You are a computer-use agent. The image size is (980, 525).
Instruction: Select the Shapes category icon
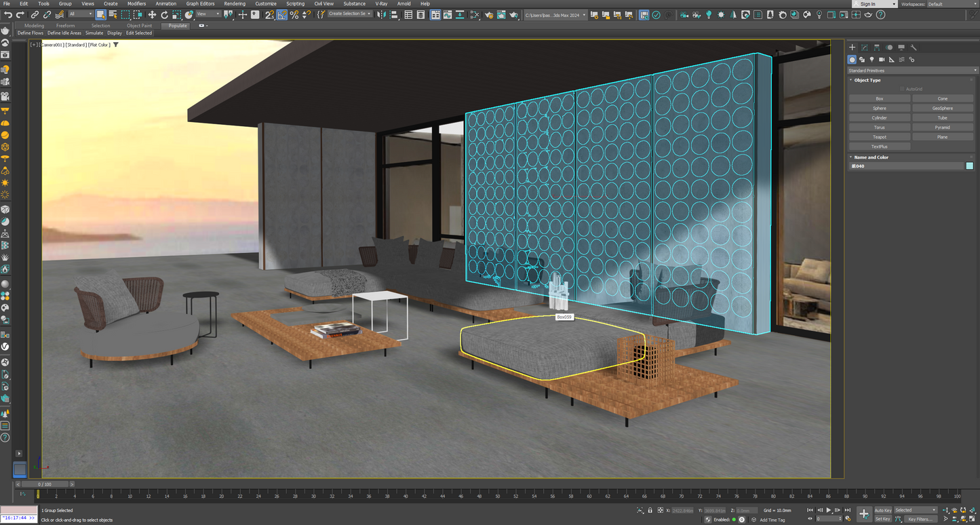[x=862, y=60]
